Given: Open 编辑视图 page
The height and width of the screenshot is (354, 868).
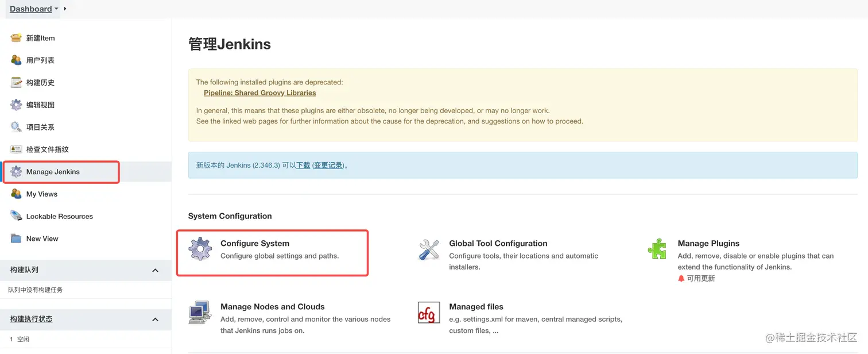Looking at the screenshot, I should (x=40, y=105).
